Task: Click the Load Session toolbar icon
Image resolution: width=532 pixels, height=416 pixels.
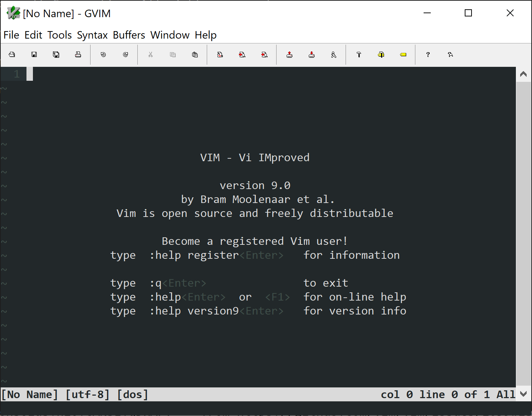Action: (289, 55)
